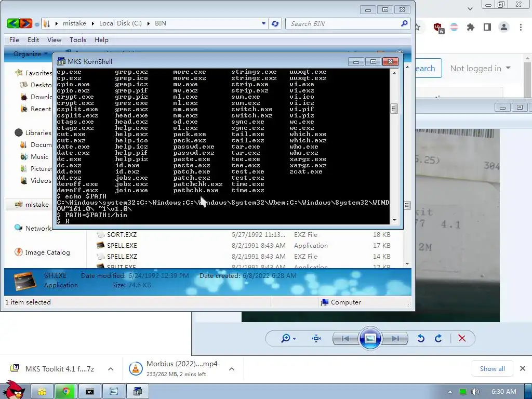This screenshot has width=532, height=399.
Task: Toggle Chrome side panel icon
Action: coord(487,27)
